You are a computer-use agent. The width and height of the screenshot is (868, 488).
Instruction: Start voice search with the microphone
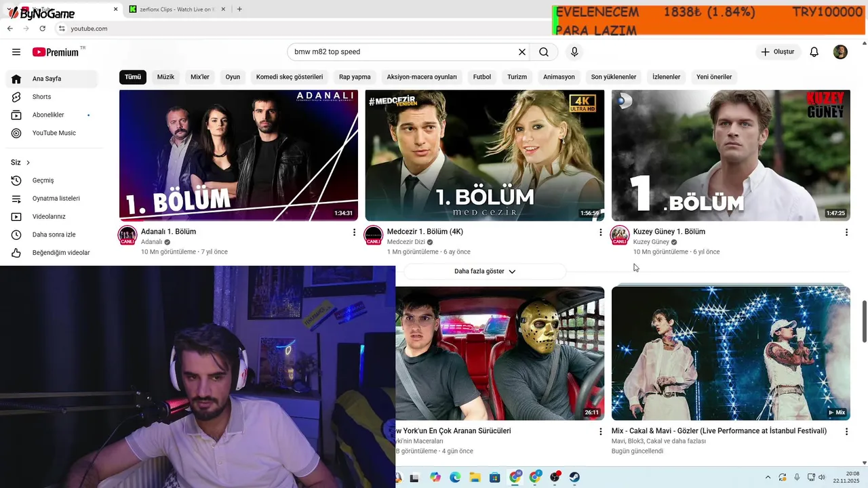tap(574, 52)
